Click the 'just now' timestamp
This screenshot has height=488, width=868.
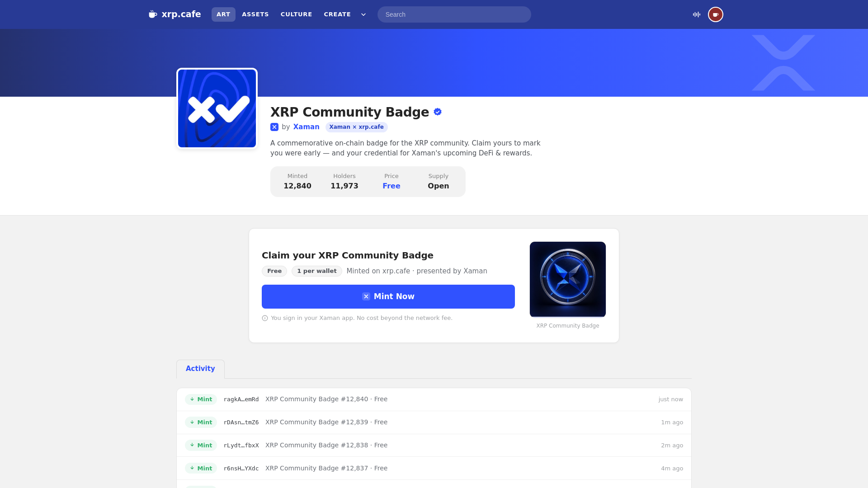coord(671,399)
